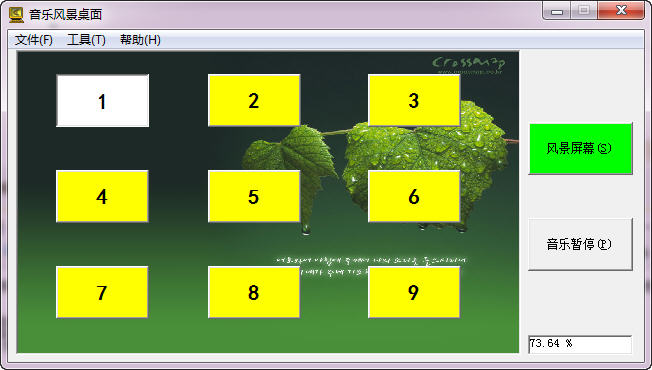652x370 pixels.
Task: Open the 文件(F) menu
Action: [34, 40]
